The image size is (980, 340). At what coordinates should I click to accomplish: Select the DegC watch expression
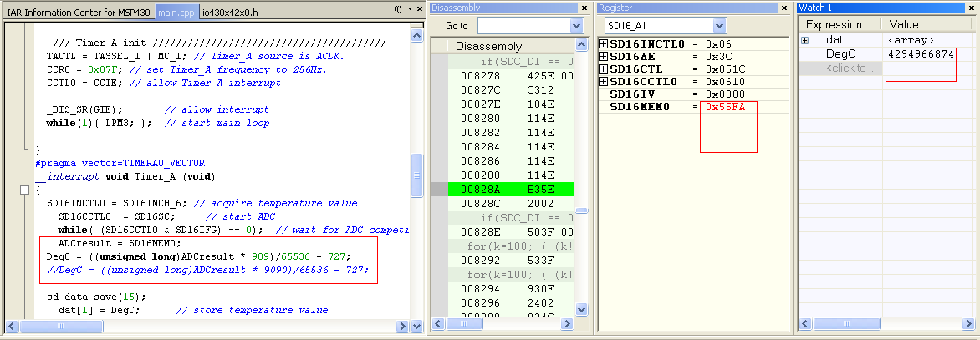coord(840,54)
